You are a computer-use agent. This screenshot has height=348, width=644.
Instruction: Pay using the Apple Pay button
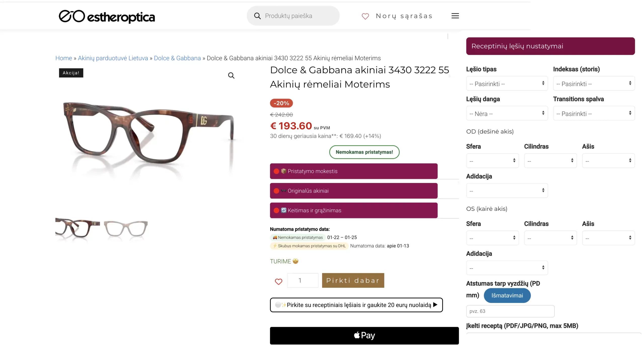[364, 335]
